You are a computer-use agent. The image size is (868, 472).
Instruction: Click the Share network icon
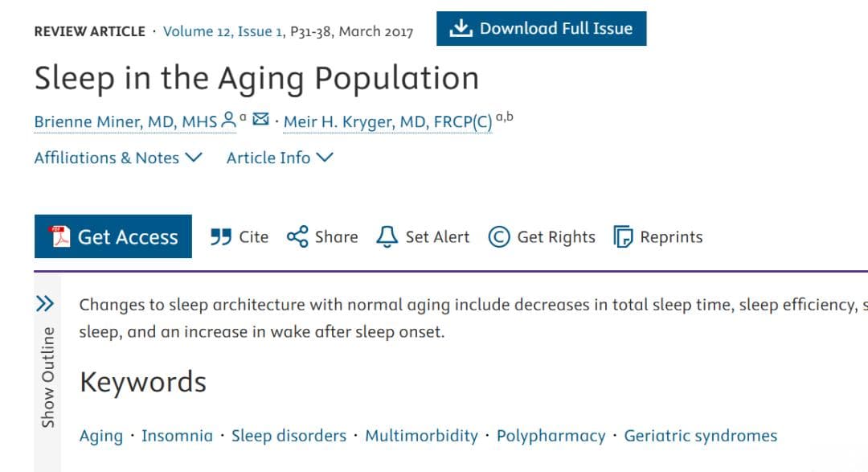click(x=297, y=236)
